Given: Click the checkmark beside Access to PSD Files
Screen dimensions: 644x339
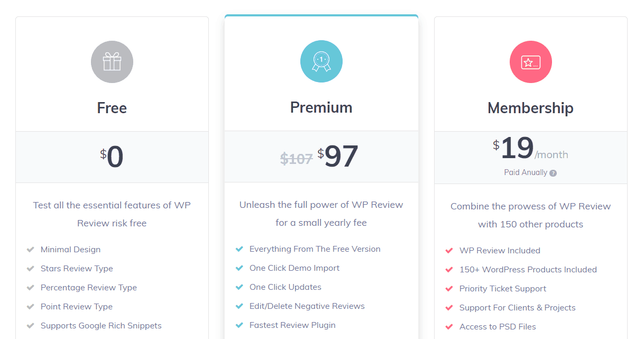Looking at the screenshot, I should [x=449, y=327].
